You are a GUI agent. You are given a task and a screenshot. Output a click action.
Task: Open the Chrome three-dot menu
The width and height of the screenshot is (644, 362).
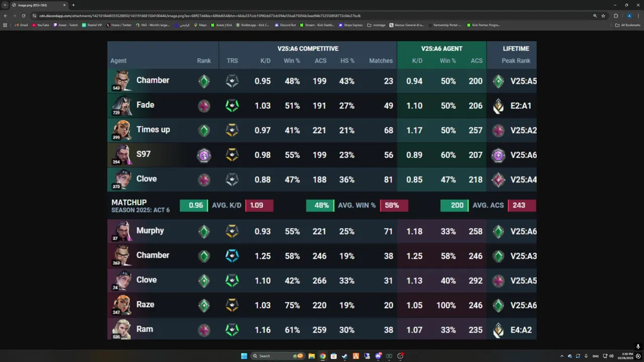tap(638, 16)
